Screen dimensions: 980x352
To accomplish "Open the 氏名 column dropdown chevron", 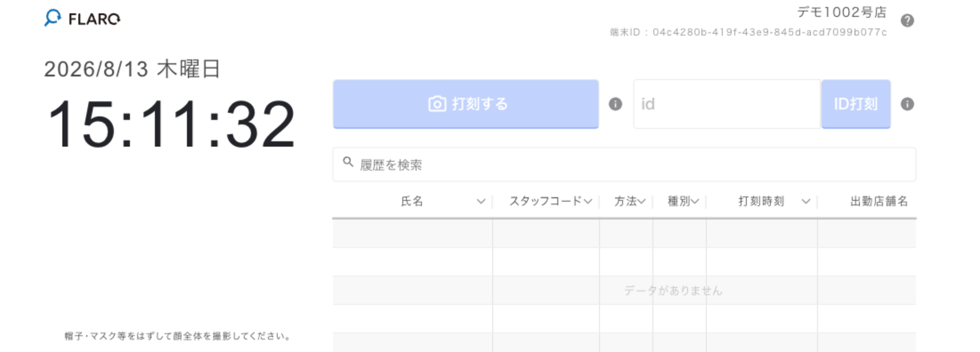I will coord(481,201).
